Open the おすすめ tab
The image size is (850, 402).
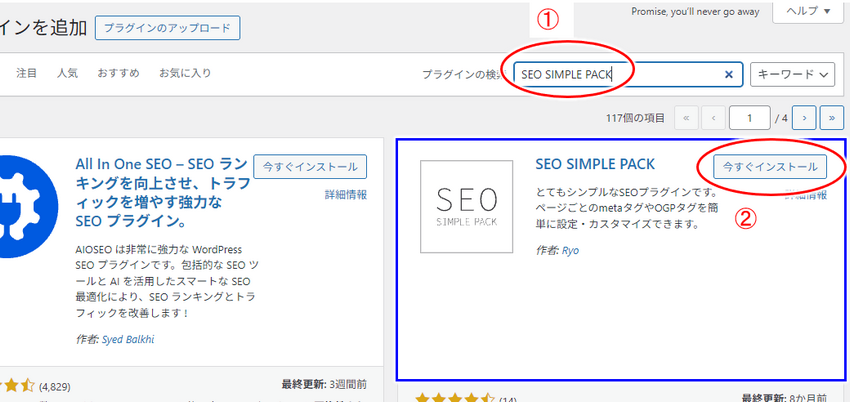click(x=118, y=73)
